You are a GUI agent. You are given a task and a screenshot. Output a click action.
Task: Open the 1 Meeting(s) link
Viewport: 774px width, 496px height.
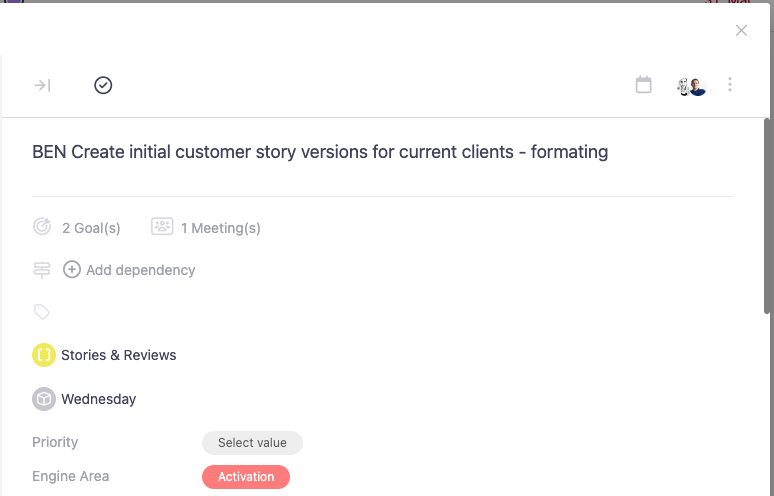click(x=220, y=228)
